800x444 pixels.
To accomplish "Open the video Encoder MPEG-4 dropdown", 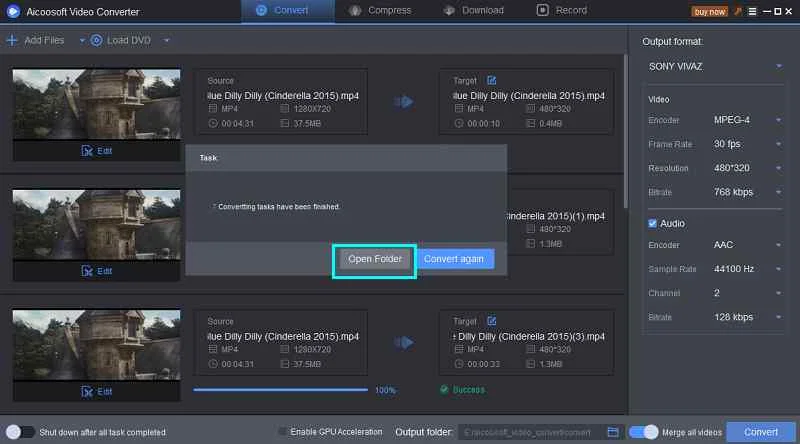I will coord(778,120).
